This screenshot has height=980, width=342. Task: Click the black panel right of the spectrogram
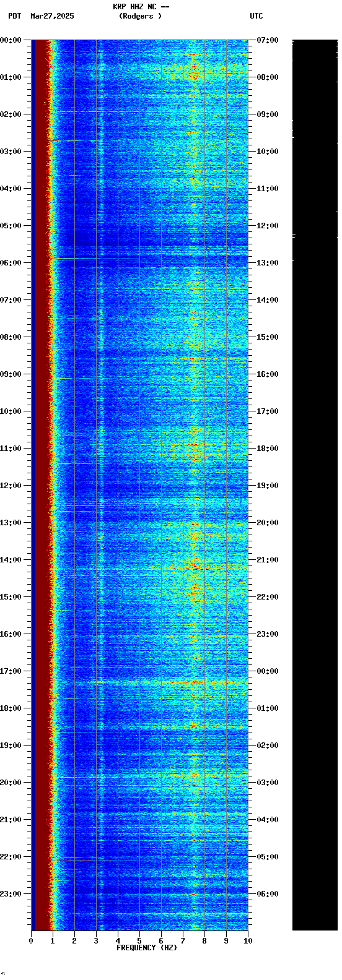tap(315, 485)
